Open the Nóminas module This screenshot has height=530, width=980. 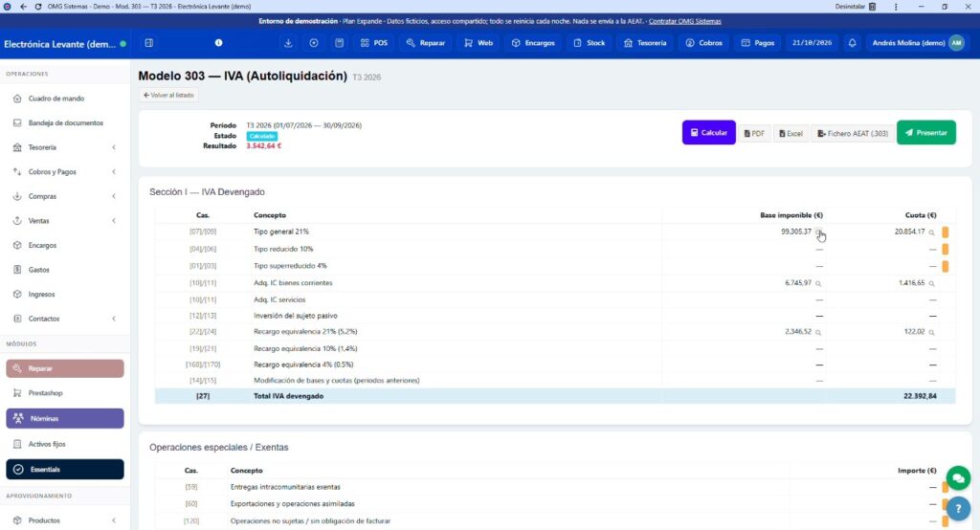point(65,419)
